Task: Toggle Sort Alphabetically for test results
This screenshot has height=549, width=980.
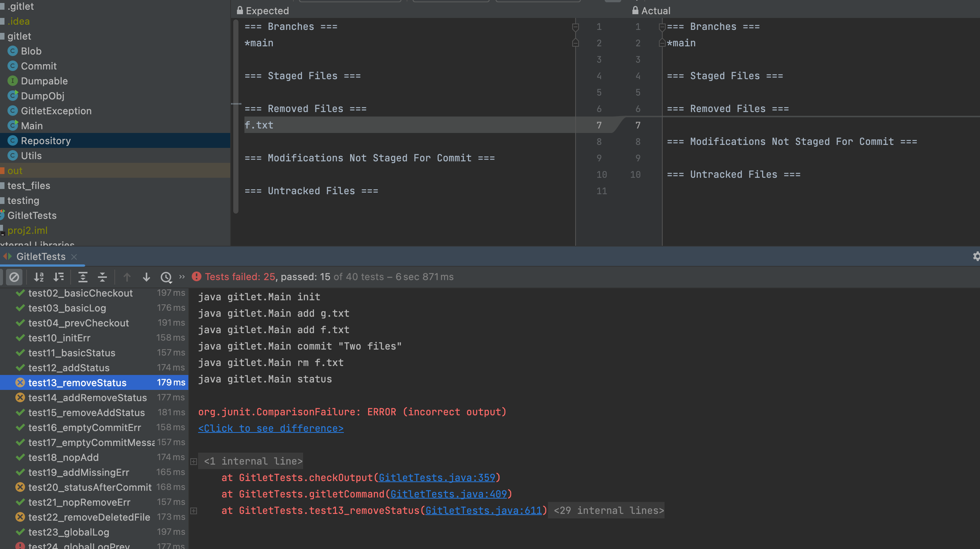Action: [x=39, y=277]
